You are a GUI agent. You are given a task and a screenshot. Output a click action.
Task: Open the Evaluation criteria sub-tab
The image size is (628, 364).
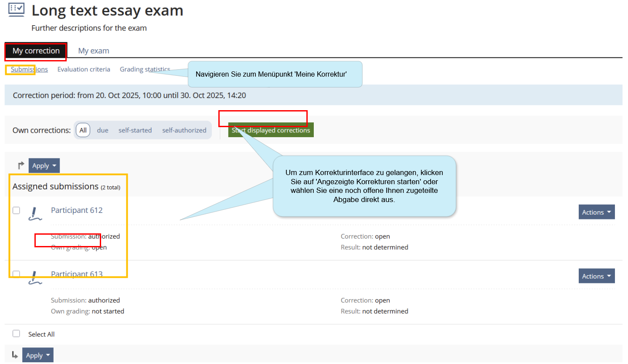click(x=84, y=69)
